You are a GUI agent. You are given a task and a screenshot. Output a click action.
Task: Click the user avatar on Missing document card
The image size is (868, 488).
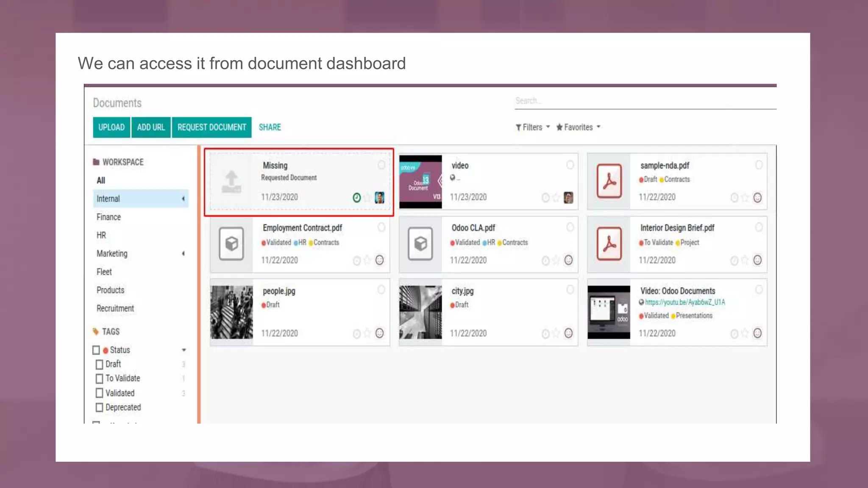379,197
